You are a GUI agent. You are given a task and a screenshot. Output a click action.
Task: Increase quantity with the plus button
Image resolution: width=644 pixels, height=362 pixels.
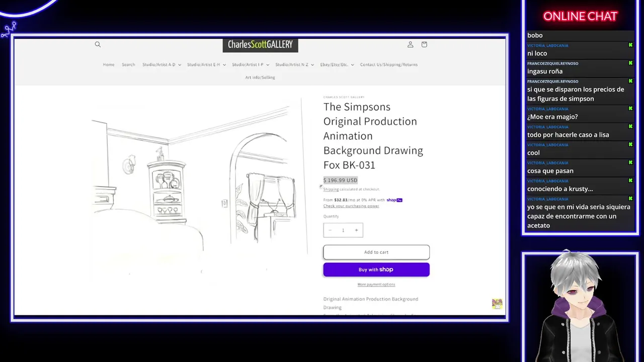[x=356, y=230]
